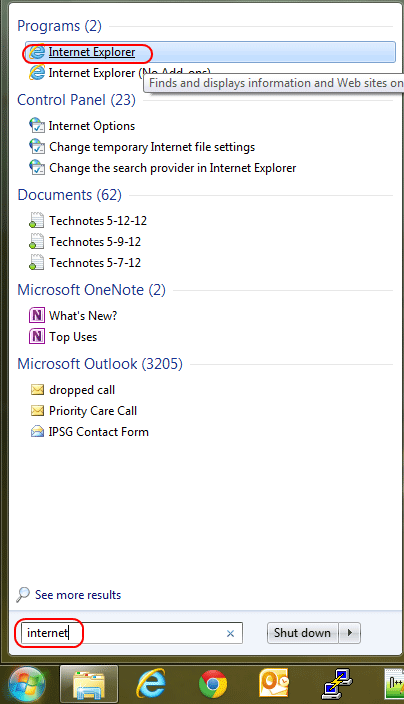Screen dimensions: 404x704
Task: Open the Programs (2) results header
Action: pos(59,26)
